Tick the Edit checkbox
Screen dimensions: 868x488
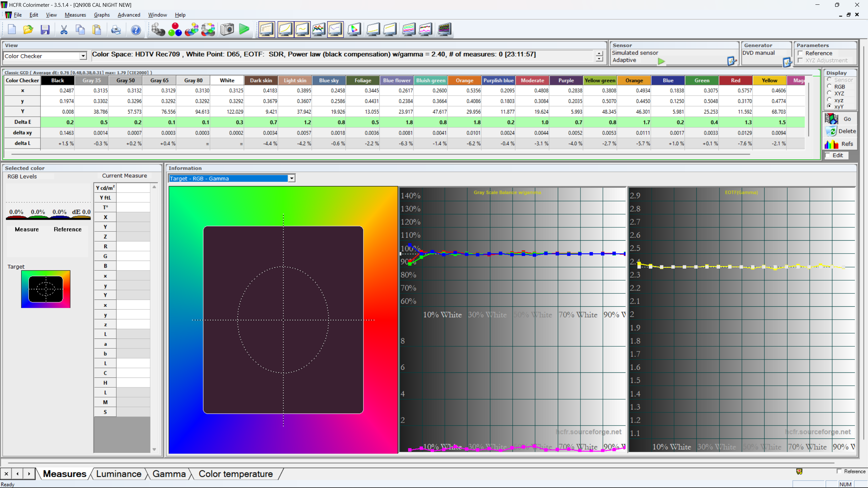coord(828,155)
